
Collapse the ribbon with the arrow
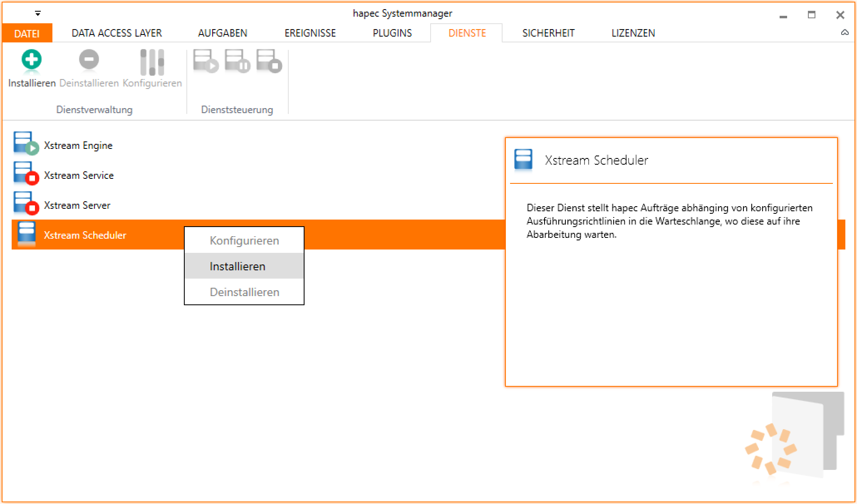coord(845,32)
